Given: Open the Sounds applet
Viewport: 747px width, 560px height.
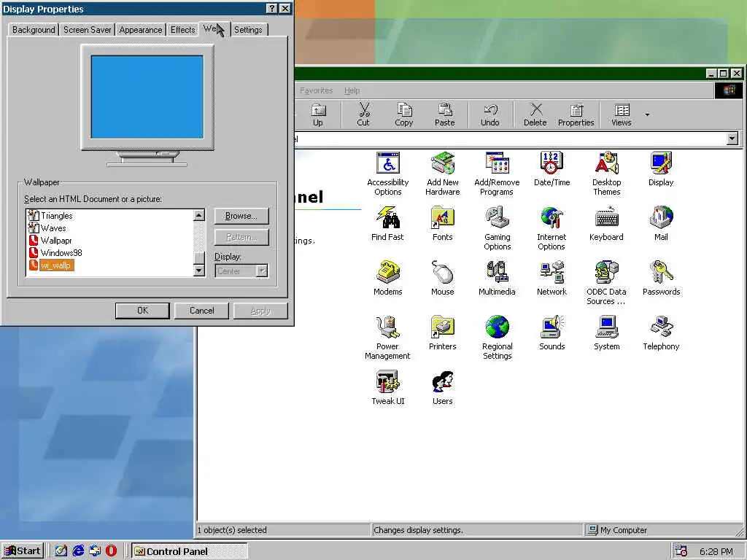Looking at the screenshot, I should pyautogui.click(x=551, y=333).
